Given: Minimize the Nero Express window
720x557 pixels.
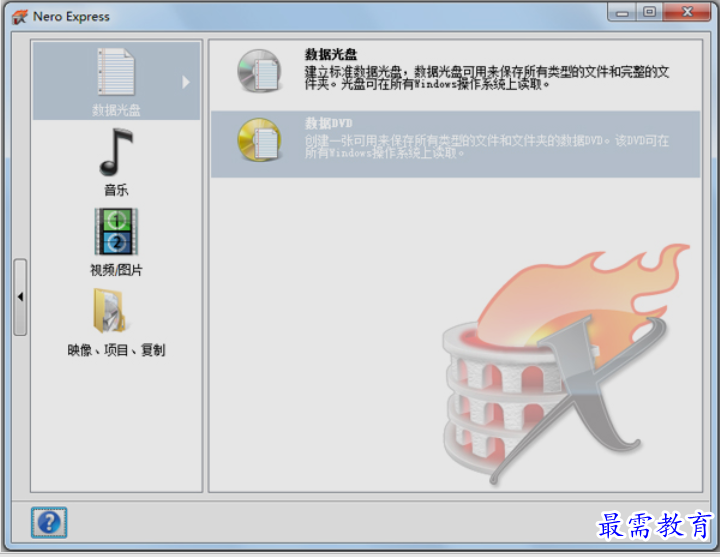Looking at the screenshot, I should click(622, 13).
